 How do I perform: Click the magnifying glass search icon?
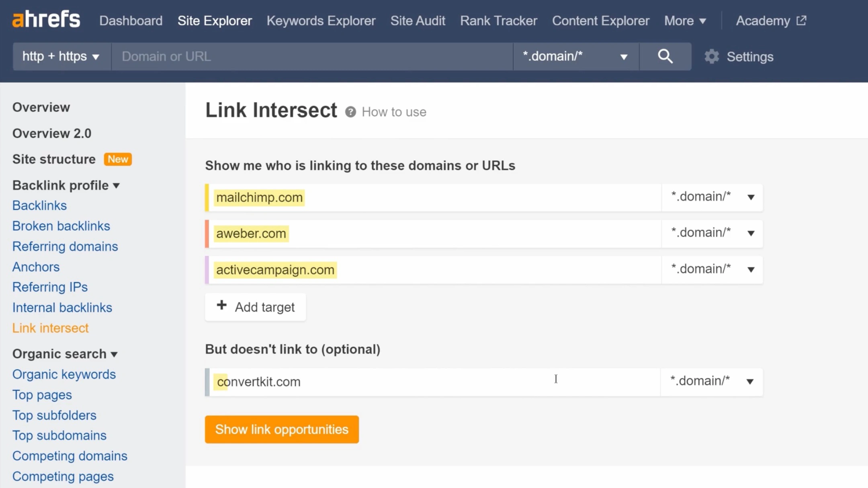point(665,56)
